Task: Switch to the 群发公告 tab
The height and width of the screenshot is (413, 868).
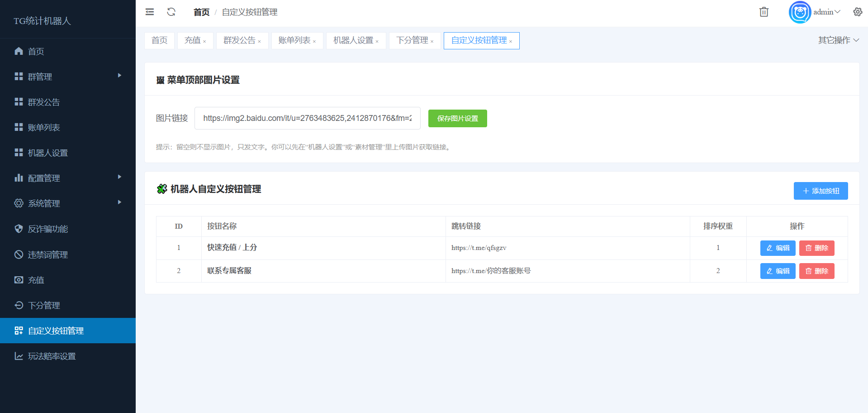Action: tap(239, 41)
